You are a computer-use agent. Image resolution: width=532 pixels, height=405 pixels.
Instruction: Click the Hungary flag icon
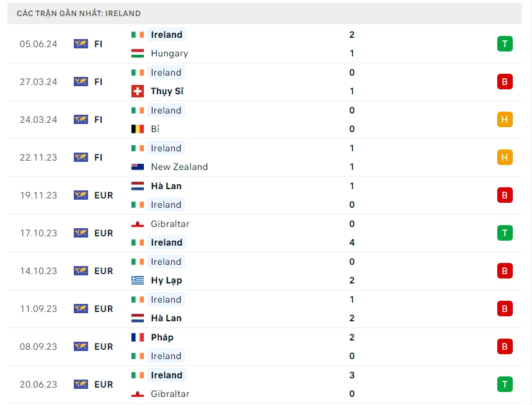pos(138,53)
